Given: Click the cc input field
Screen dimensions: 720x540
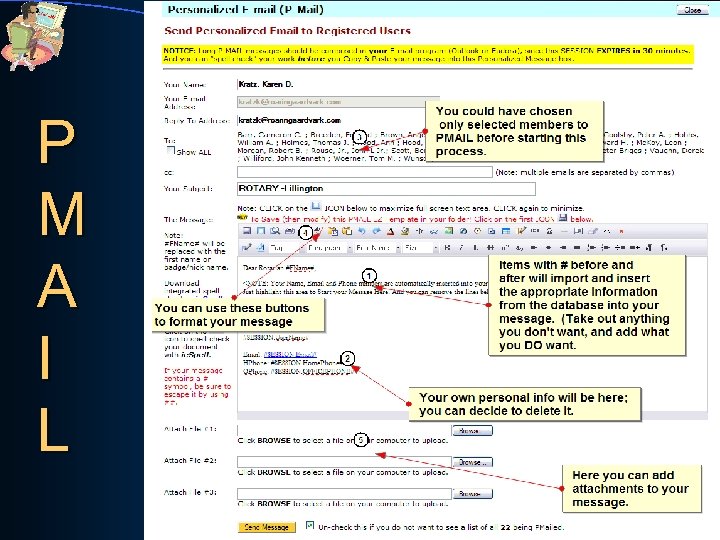Looking at the screenshot, I should tap(365, 172).
